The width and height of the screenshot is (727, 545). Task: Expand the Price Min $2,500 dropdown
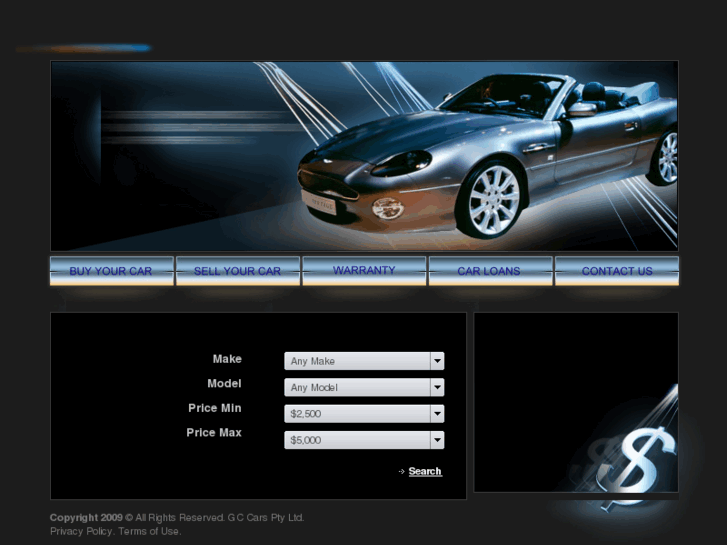[364, 413]
